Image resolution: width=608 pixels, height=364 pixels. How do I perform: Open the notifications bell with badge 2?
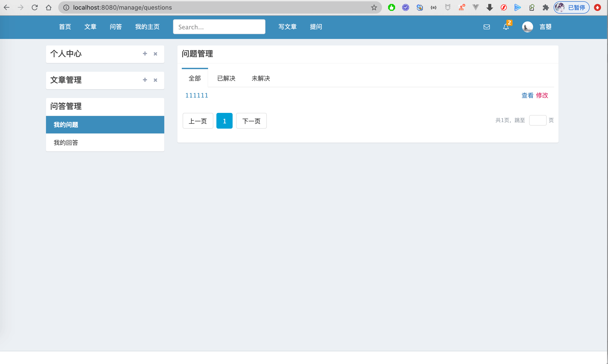[x=505, y=27]
